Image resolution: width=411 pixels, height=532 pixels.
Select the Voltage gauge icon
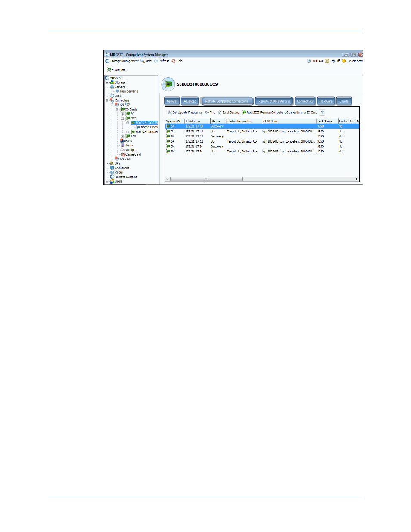(122, 150)
